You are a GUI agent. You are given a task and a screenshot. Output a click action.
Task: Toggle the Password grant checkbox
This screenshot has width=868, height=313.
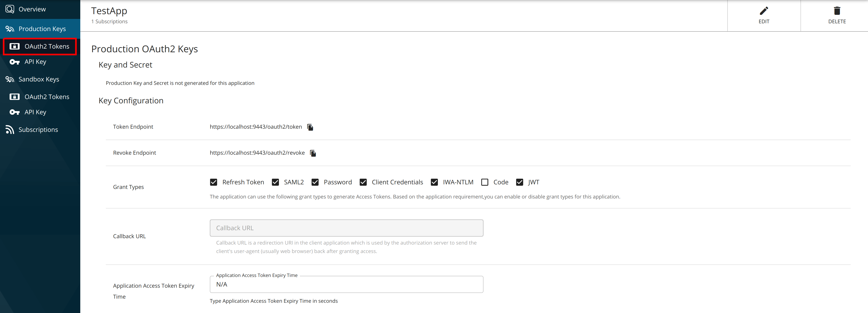tap(315, 182)
